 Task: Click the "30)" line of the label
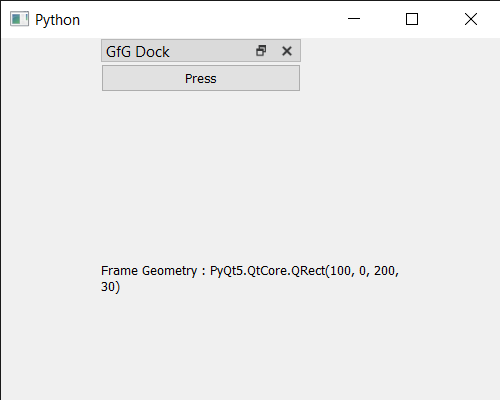pyautogui.click(x=110, y=287)
